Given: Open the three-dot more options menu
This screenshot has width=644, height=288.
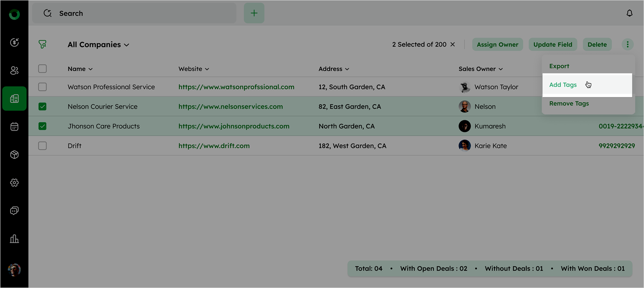Looking at the screenshot, I should [628, 45].
